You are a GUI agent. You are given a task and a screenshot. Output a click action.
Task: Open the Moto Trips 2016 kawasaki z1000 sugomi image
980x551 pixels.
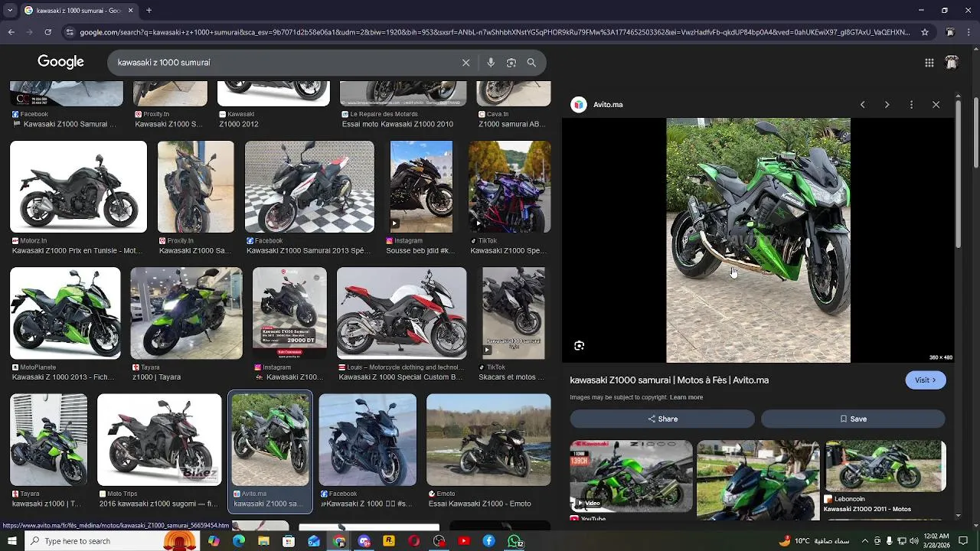159,440
